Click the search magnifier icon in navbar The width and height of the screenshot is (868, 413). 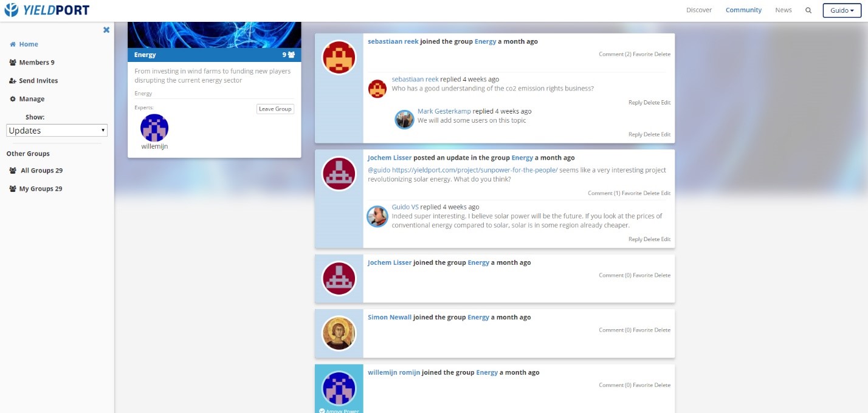[x=808, y=10]
